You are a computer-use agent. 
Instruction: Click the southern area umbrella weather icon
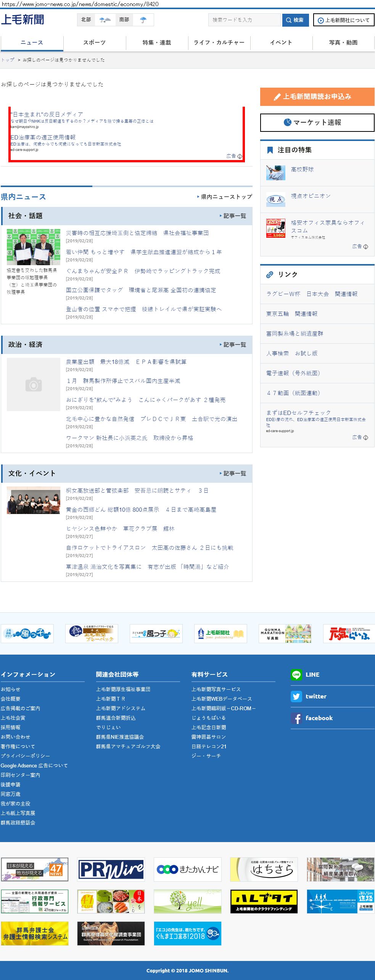(143, 20)
